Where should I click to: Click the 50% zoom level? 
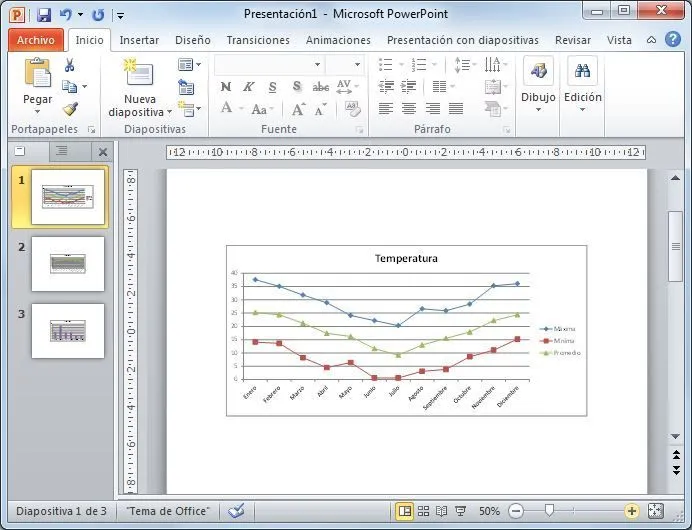click(x=489, y=511)
